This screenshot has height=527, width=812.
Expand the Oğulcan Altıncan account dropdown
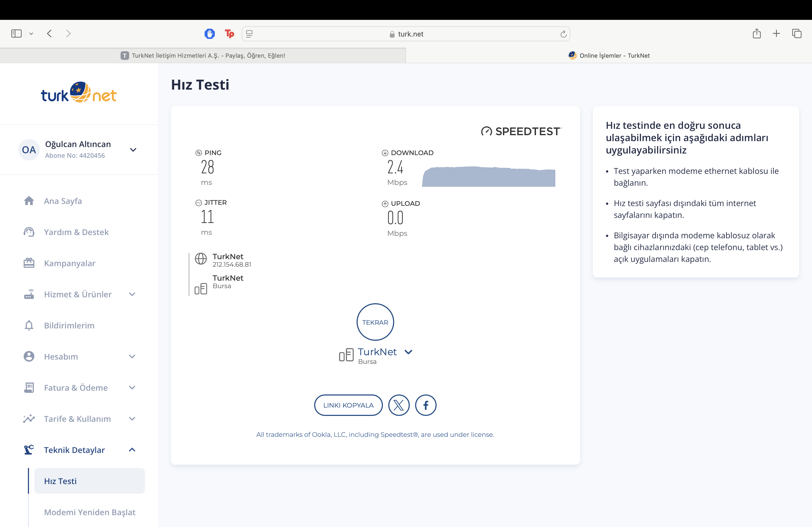(x=133, y=150)
